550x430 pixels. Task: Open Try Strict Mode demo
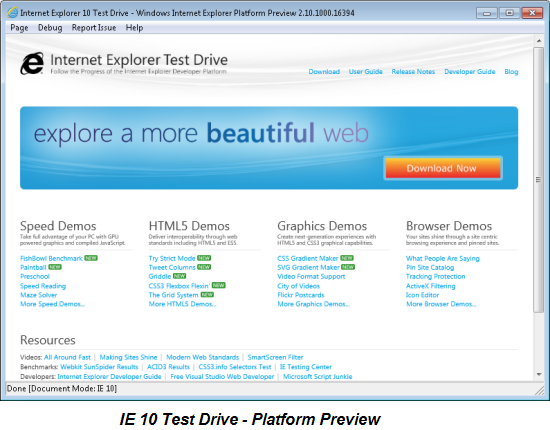tap(172, 258)
